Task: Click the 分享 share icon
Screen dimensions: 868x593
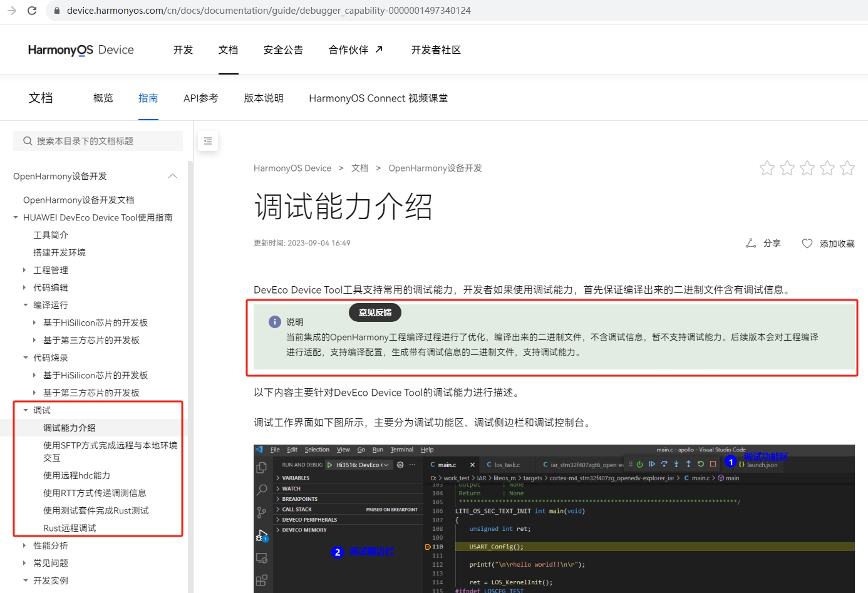Action: (x=751, y=243)
